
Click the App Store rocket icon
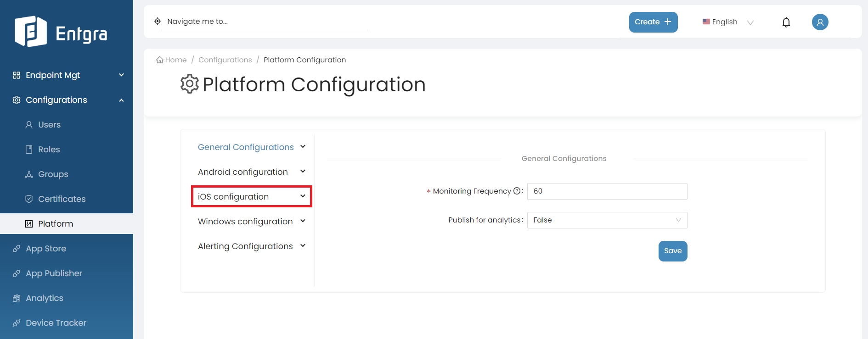17,249
